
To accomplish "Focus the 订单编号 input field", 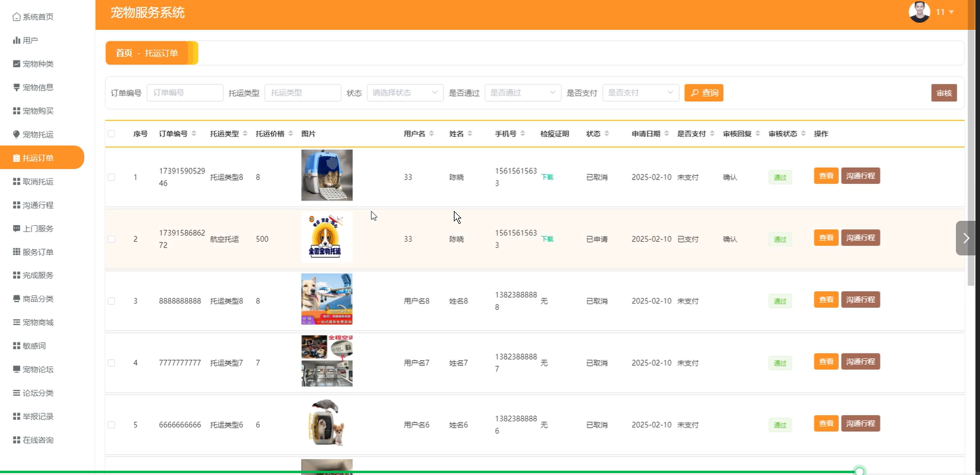I will (x=185, y=93).
